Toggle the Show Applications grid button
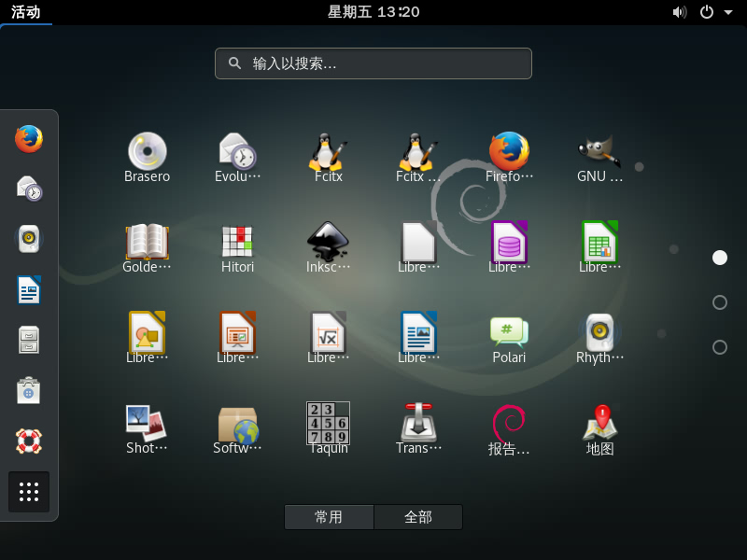 point(29,492)
